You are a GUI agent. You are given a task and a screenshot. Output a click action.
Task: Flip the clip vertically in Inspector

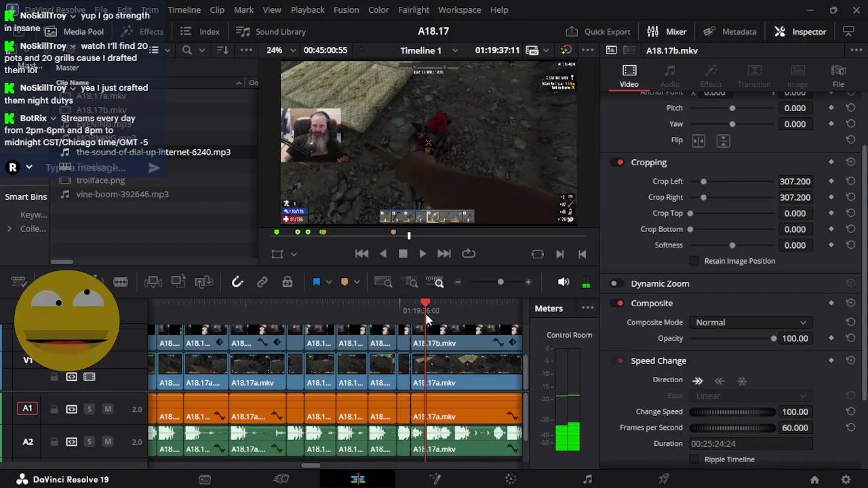tap(724, 140)
